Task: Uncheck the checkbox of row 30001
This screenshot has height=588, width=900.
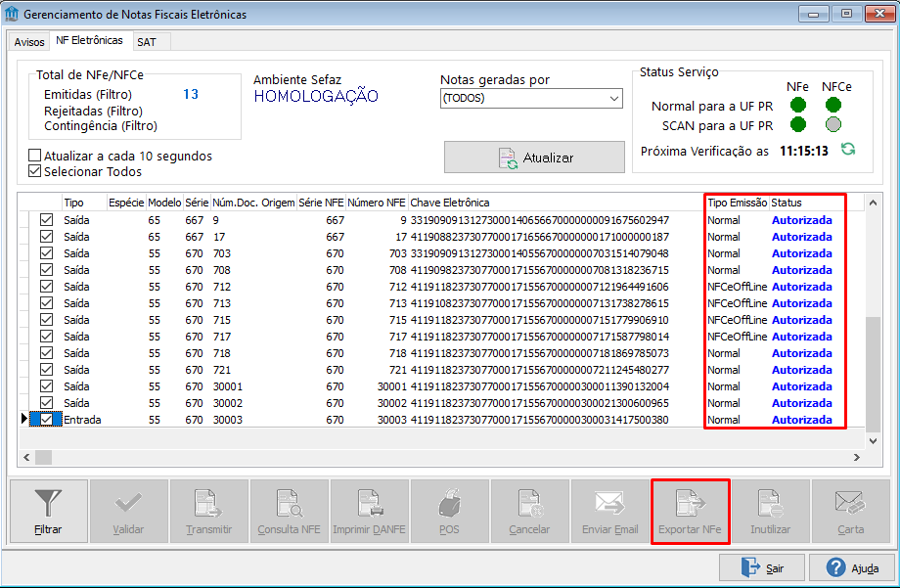Action: click(47, 386)
